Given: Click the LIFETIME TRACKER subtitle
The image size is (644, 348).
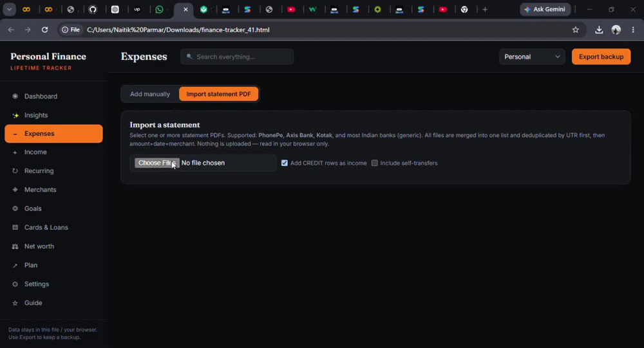Looking at the screenshot, I should [x=41, y=68].
